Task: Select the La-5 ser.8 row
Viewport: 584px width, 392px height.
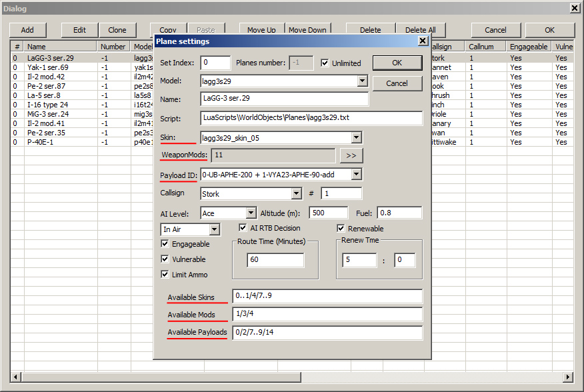Action: pyautogui.click(x=82, y=95)
